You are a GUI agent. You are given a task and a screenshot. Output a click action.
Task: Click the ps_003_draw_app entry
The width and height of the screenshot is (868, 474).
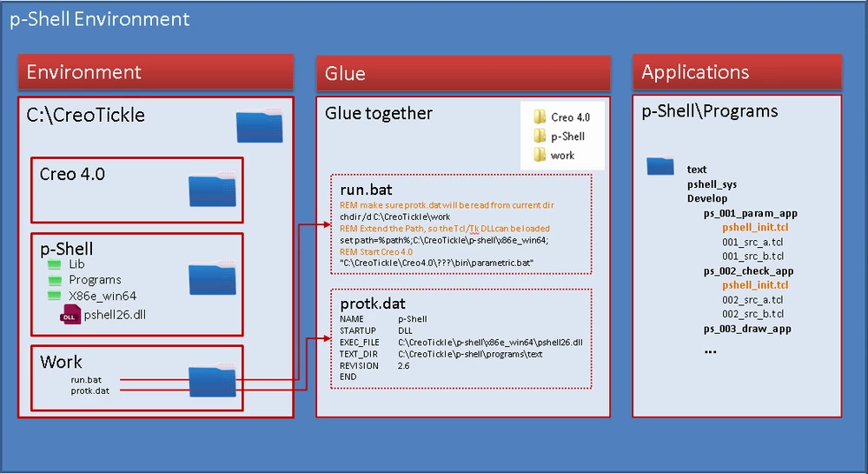click(x=747, y=329)
